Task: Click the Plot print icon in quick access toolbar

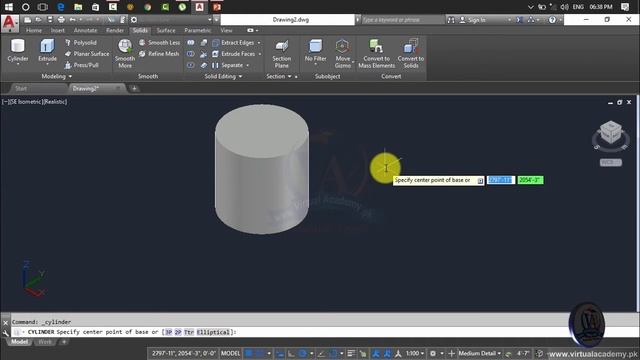Action: tap(61, 20)
